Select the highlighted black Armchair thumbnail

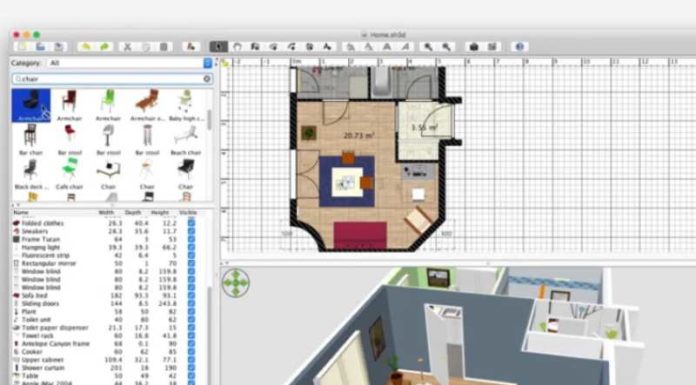(x=31, y=105)
